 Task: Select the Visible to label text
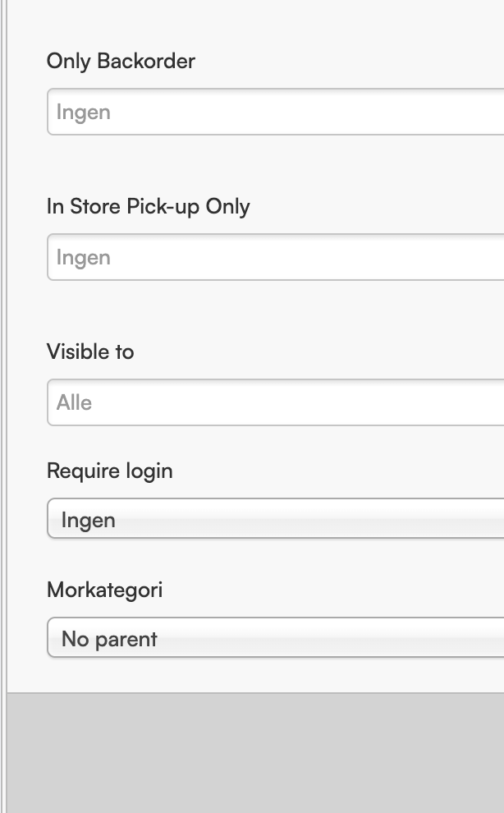click(90, 351)
